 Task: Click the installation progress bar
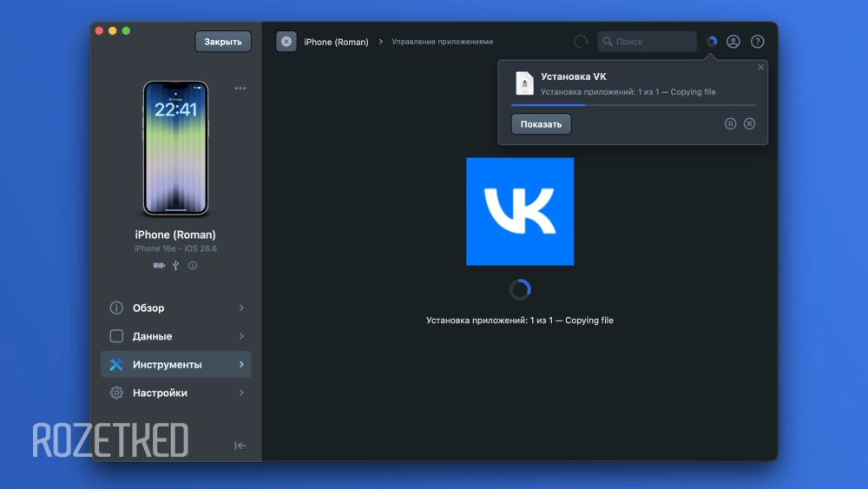tap(634, 105)
